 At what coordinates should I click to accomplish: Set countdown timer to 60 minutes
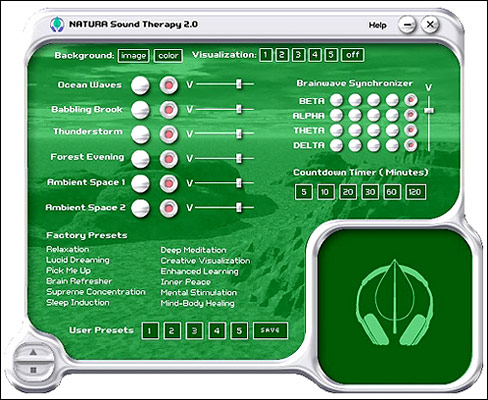tap(392, 192)
